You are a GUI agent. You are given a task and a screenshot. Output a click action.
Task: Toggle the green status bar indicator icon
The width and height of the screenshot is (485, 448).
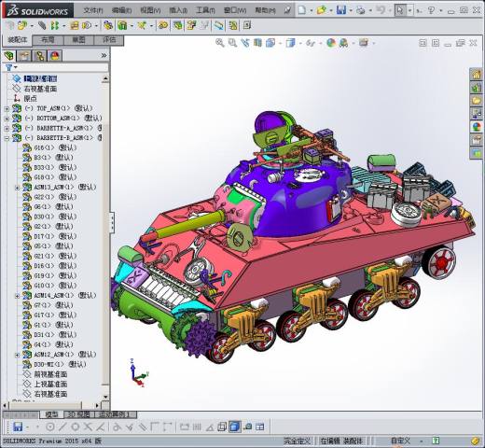436,441
